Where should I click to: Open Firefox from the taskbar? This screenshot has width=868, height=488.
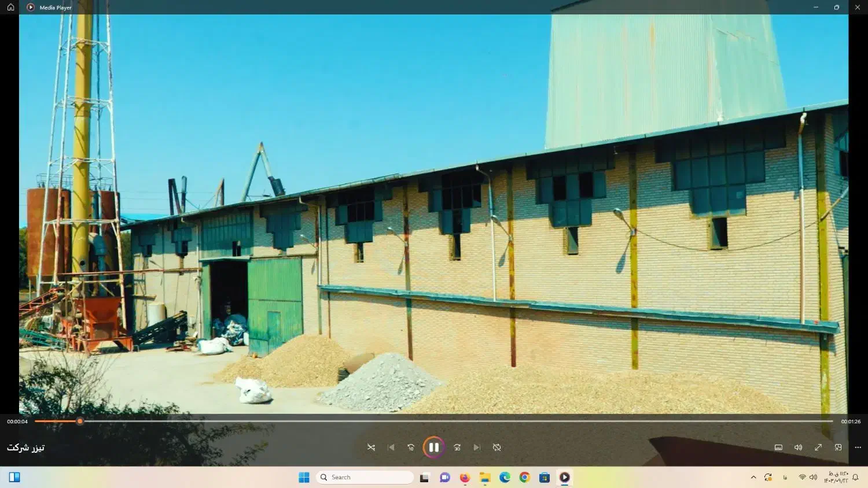point(465,477)
